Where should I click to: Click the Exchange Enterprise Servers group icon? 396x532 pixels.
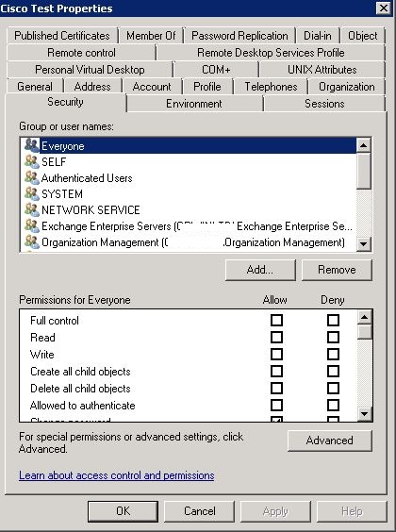pos(32,225)
